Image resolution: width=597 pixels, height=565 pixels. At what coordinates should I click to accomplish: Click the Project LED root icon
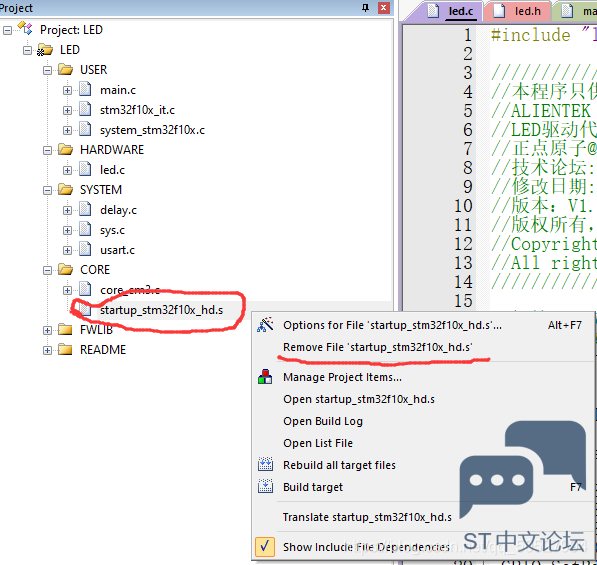coord(25,29)
